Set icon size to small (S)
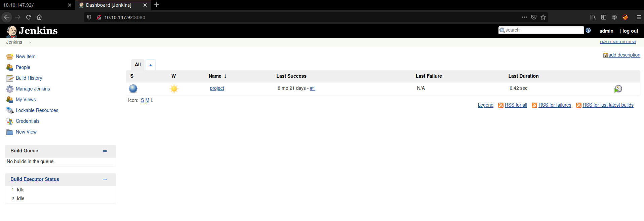 pyautogui.click(x=143, y=100)
